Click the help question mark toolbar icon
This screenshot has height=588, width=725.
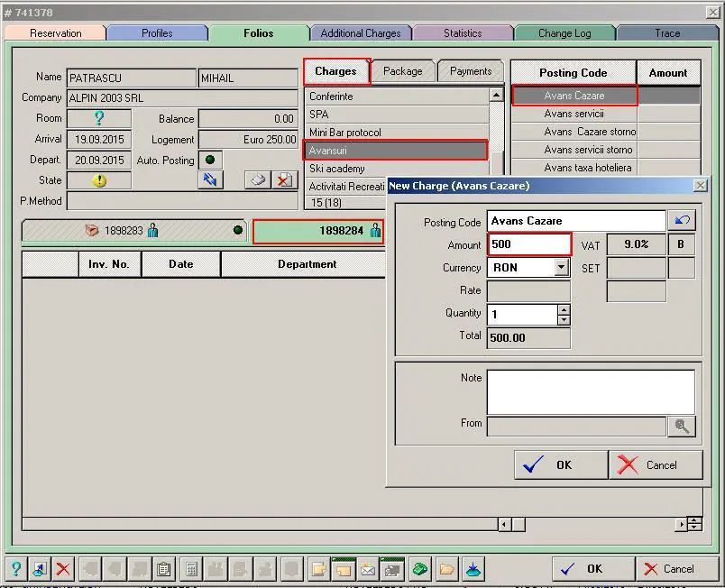pos(16,568)
